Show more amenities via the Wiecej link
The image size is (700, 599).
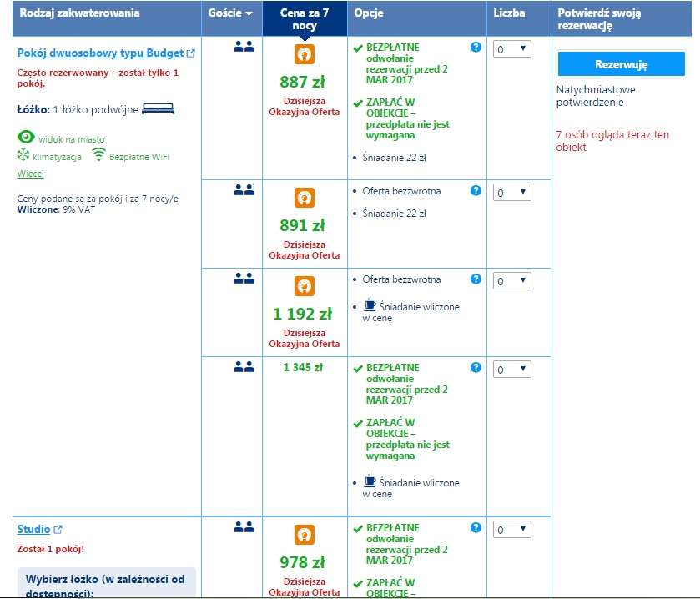click(30, 174)
